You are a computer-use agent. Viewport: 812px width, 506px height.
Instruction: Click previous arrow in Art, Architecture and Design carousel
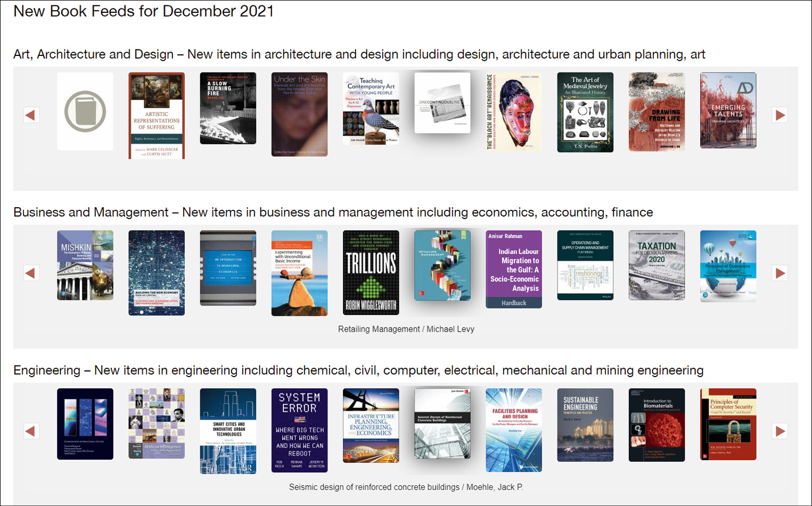pos(31,115)
